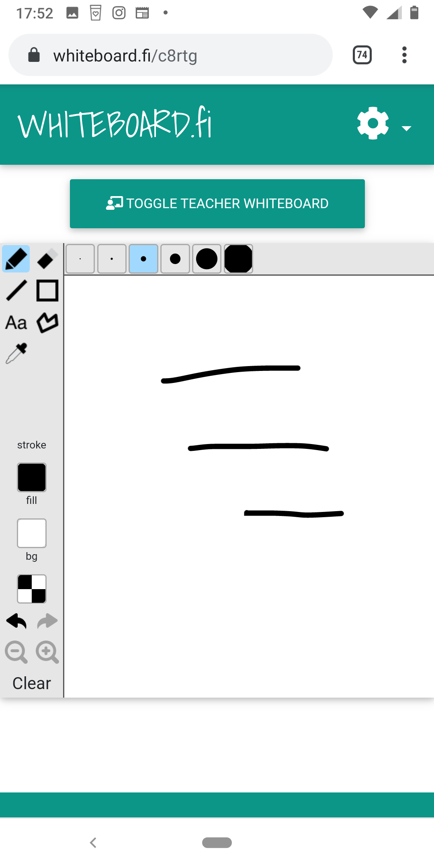Screen dimensions: 434x868
Task: Activate the Aa text tool
Action: click(x=16, y=323)
